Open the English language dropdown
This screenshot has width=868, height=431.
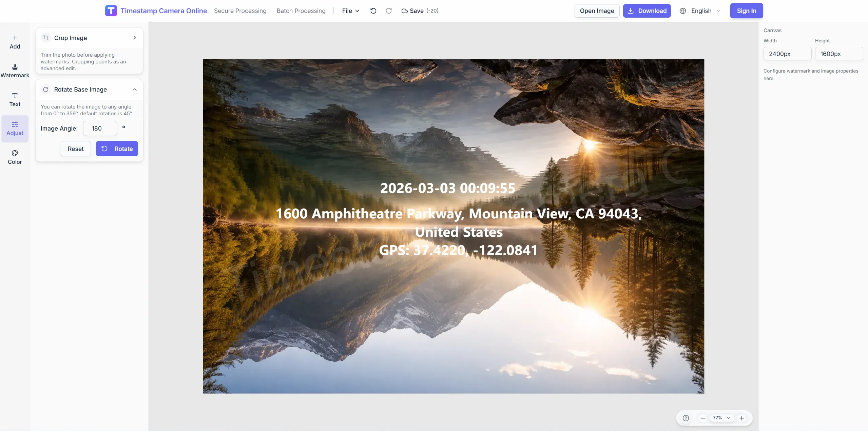point(700,11)
